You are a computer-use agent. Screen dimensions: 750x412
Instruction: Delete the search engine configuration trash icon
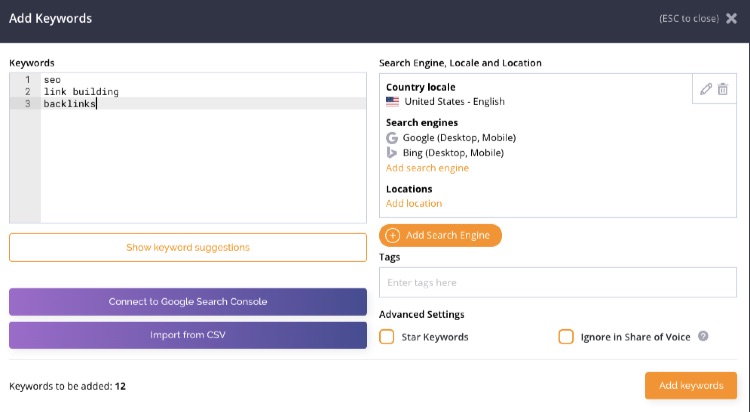[x=723, y=89]
